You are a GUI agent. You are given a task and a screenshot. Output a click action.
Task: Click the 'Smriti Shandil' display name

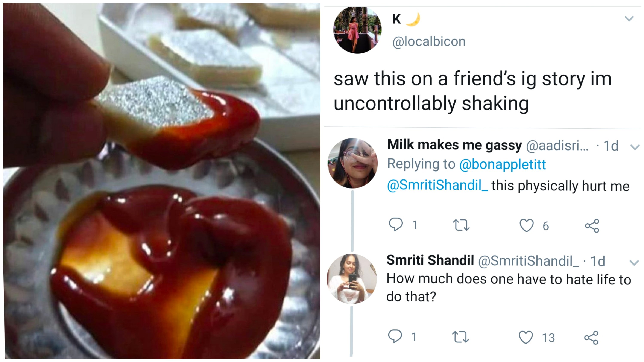point(430,260)
